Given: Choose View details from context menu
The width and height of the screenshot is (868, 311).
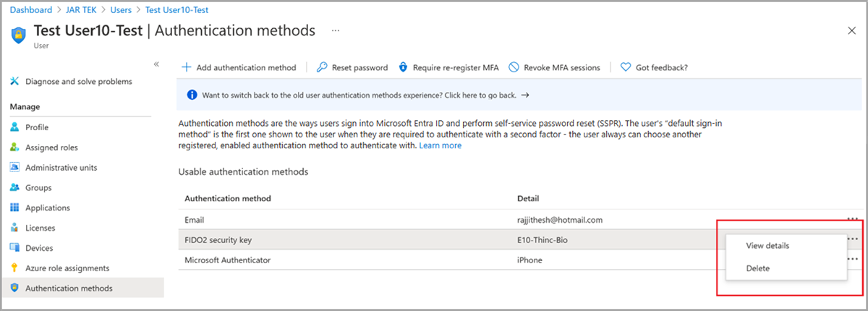Looking at the screenshot, I should [767, 245].
